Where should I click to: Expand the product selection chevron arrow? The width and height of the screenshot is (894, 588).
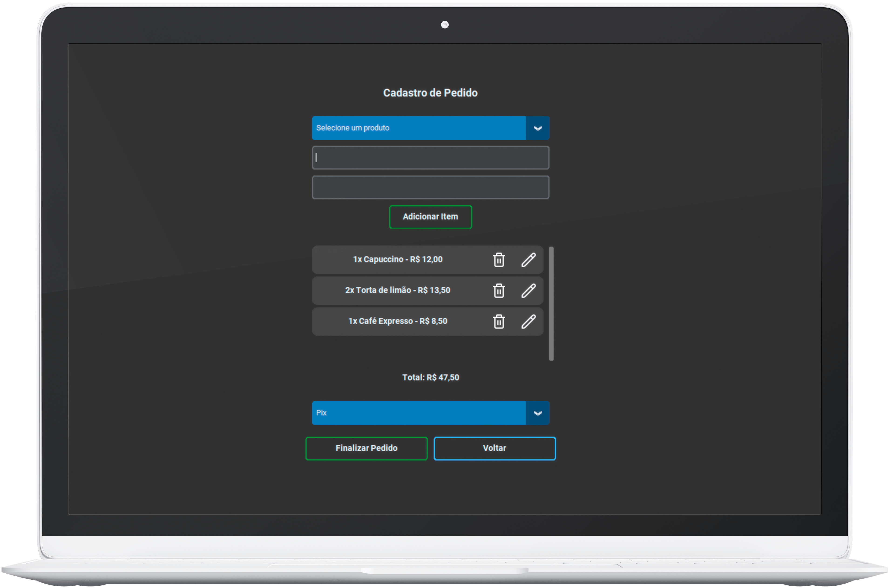(x=538, y=128)
